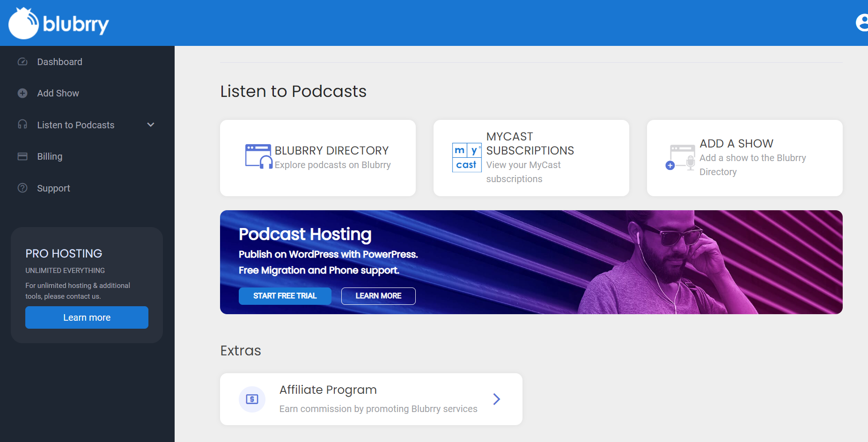Click the Extras section heading
868x442 pixels.
coord(241,351)
